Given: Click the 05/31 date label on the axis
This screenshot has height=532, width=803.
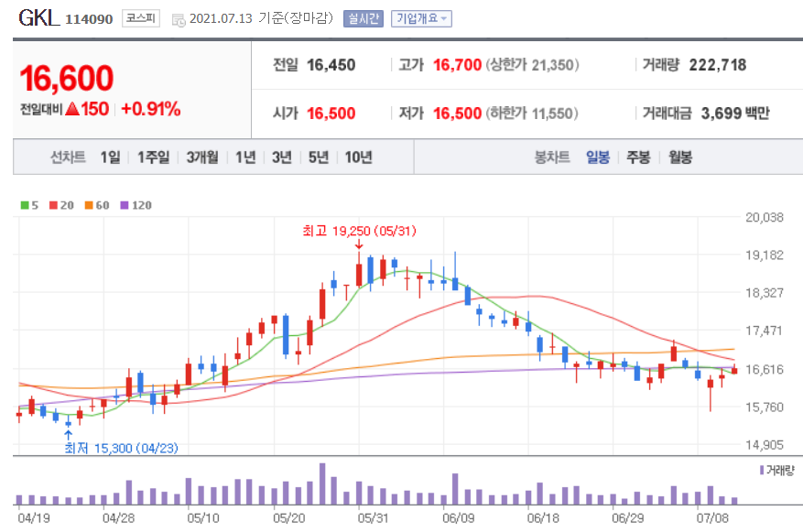Looking at the screenshot, I should tap(373, 518).
